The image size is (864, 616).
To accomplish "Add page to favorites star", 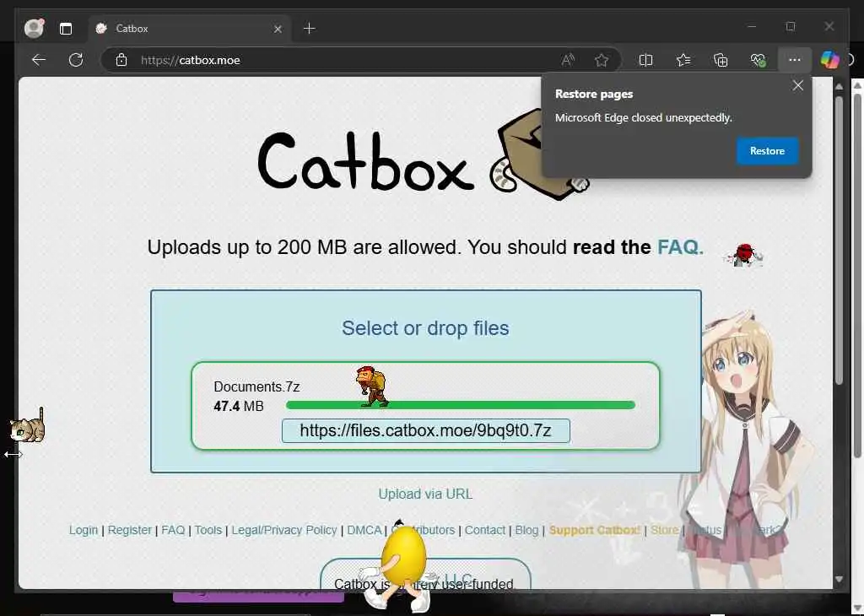I will [x=601, y=60].
